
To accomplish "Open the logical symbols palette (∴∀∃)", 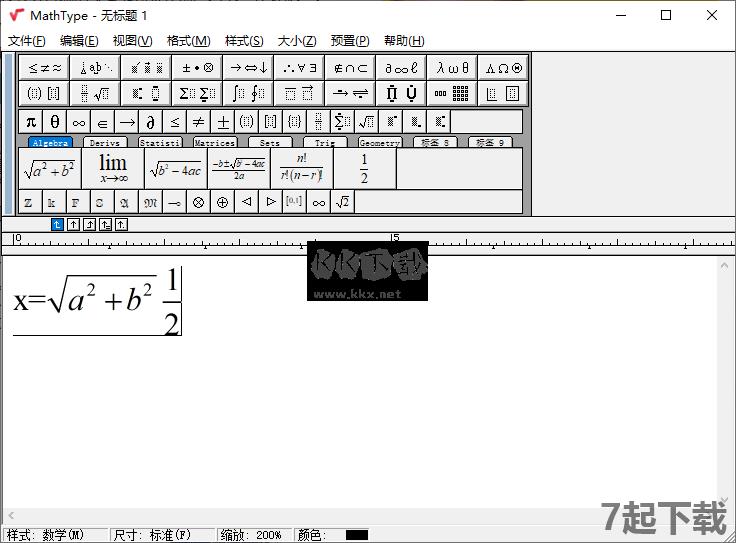I will (x=299, y=68).
